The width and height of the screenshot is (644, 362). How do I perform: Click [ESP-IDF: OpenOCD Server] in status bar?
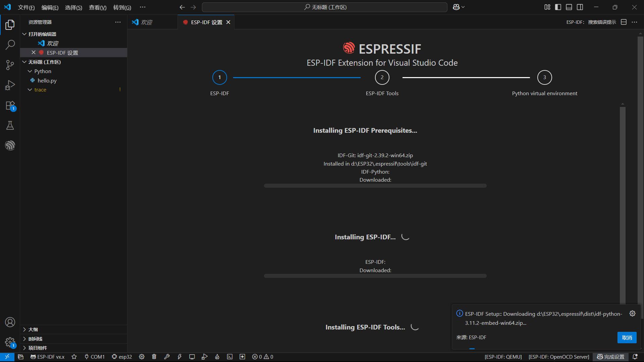click(559, 357)
